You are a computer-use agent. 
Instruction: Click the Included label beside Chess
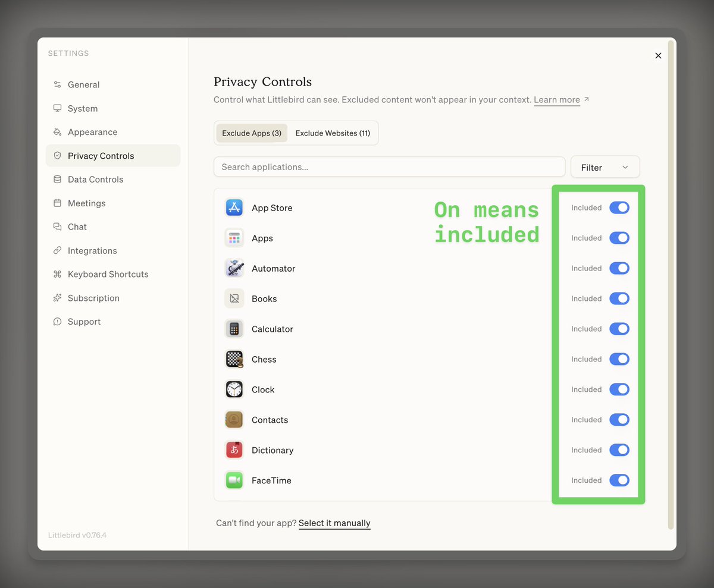586,359
